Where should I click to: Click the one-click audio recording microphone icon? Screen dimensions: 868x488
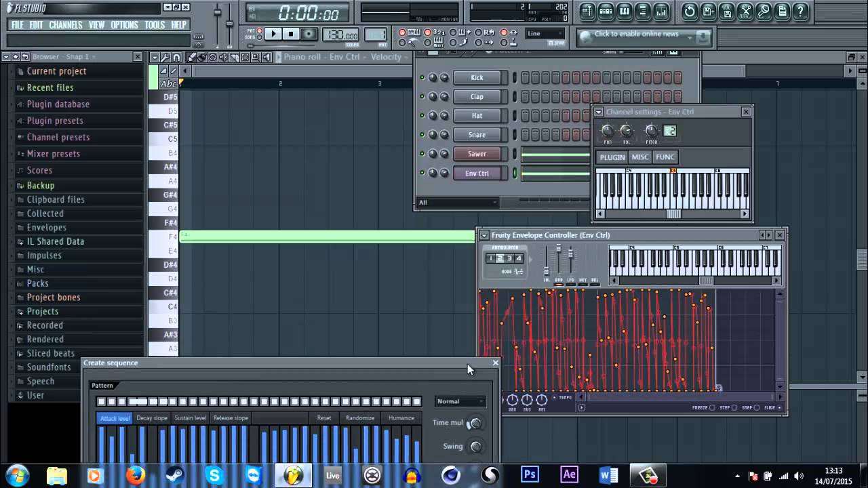(x=764, y=12)
